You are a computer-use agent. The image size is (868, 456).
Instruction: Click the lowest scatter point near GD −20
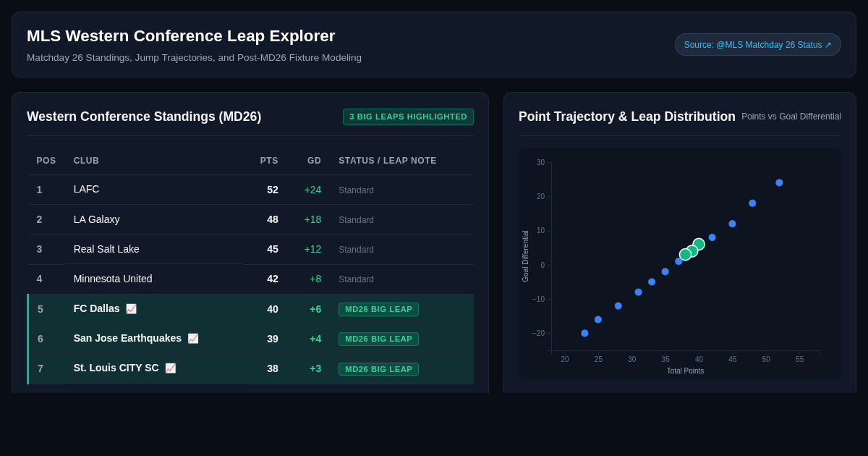584,333
